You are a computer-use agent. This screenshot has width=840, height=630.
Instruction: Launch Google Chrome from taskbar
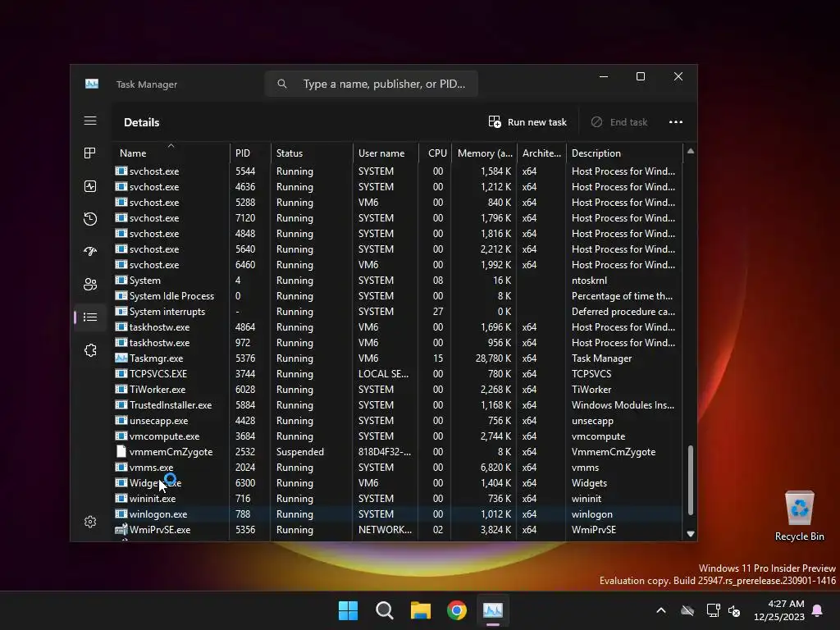click(456, 610)
